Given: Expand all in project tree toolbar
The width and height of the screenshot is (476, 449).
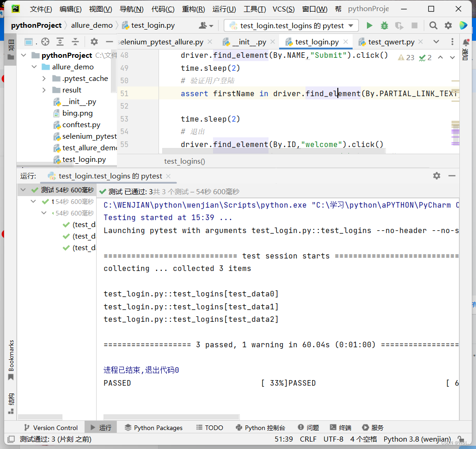Looking at the screenshot, I should tap(60, 42).
